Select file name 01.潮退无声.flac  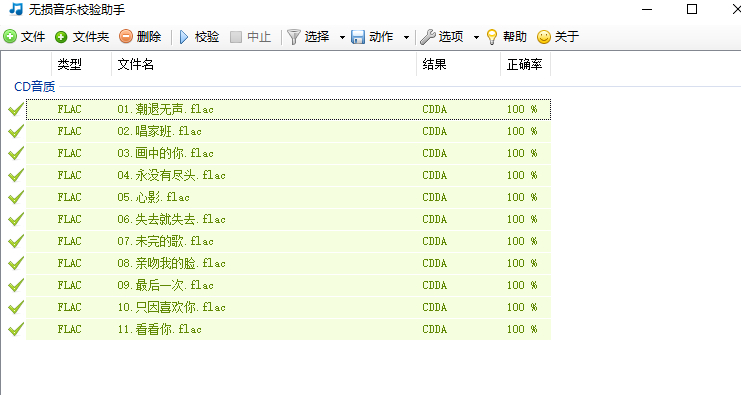click(x=165, y=109)
